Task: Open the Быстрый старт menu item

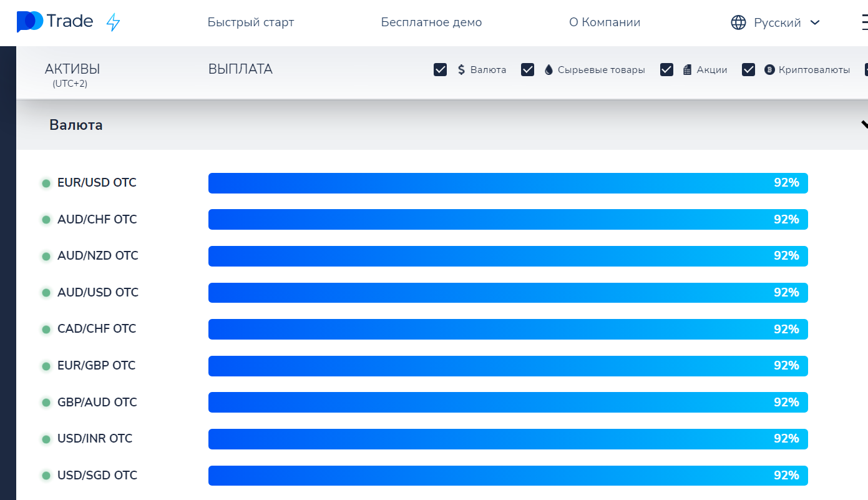Action: click(251, 22)
